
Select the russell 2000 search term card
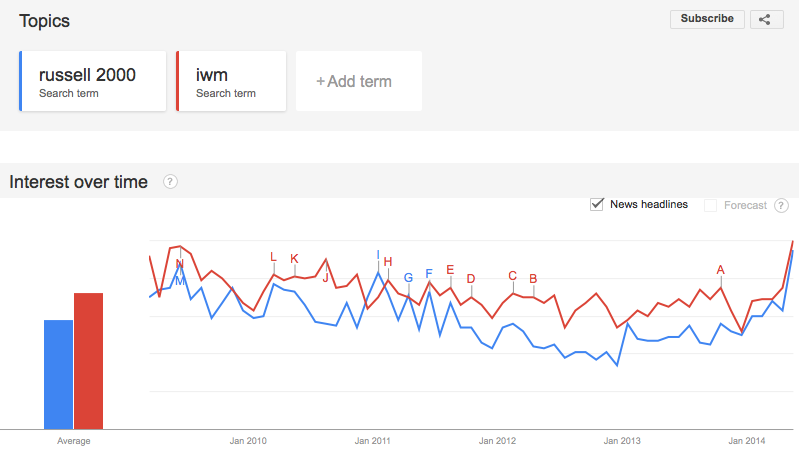pos(92,81)
